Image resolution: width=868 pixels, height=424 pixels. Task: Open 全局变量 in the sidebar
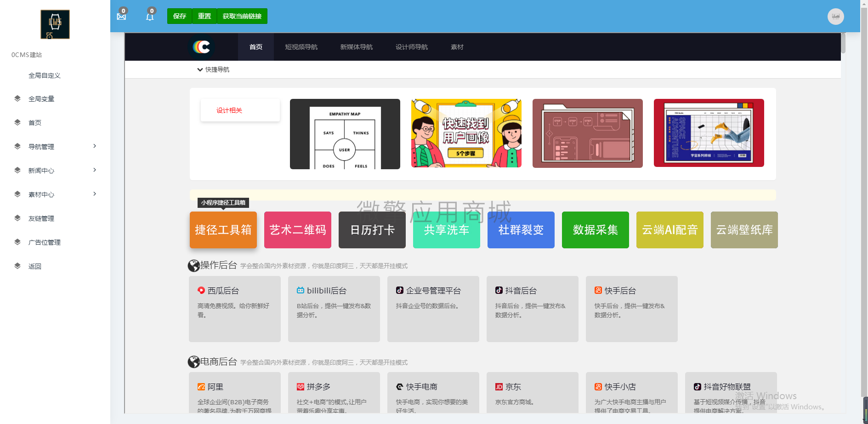(41, 99)
